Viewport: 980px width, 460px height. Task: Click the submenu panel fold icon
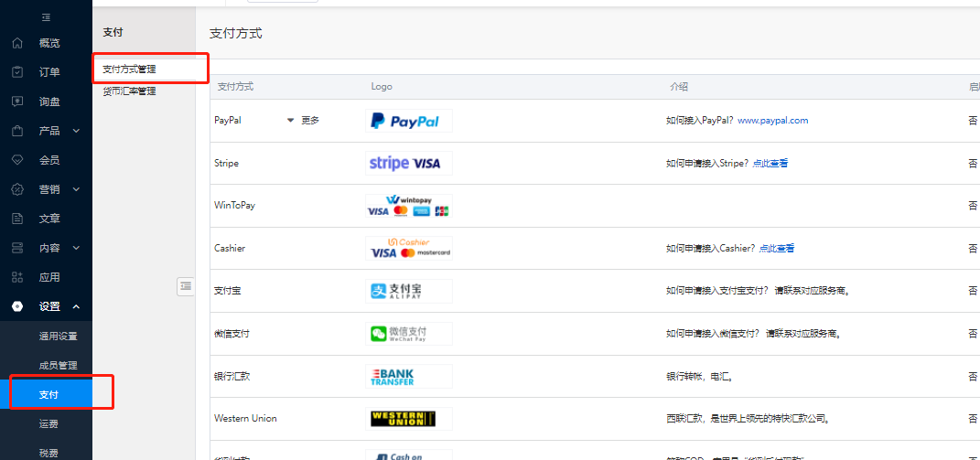click(x=186, y=286)
